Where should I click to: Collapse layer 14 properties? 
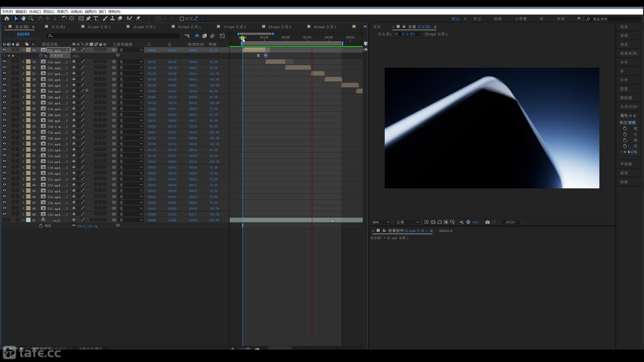pyautogui.click(x=24, y=50)
